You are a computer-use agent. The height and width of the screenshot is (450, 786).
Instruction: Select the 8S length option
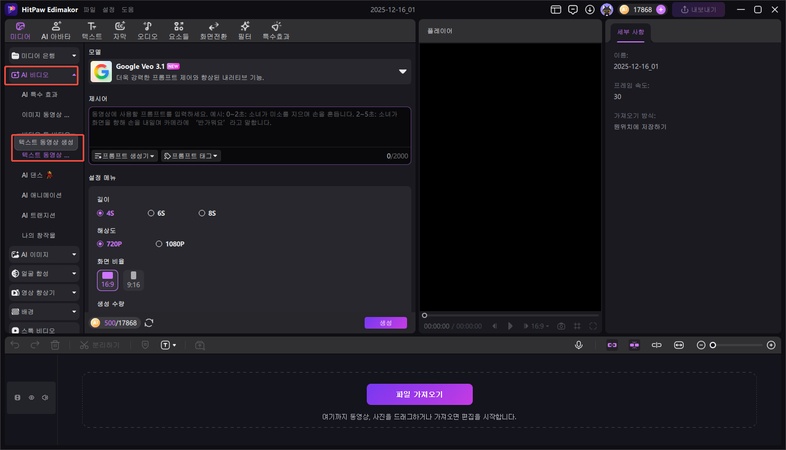[x=207, y=213]
